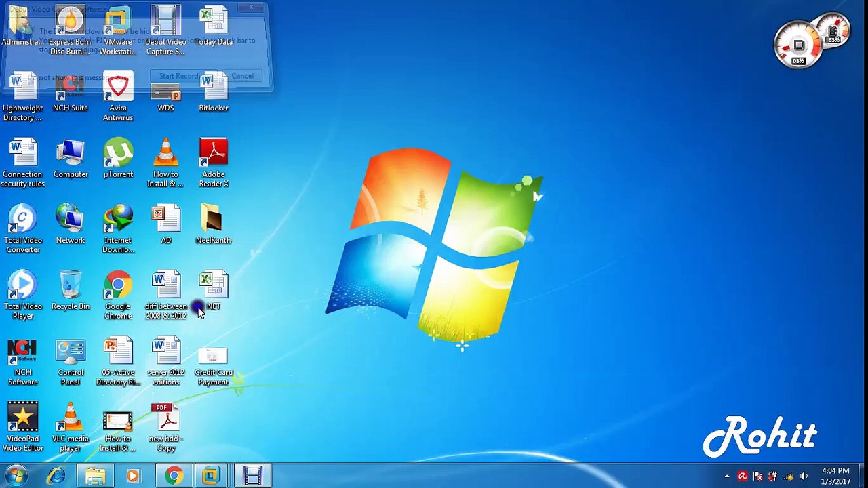Open the network status tray icon

(x=788, y=476)
